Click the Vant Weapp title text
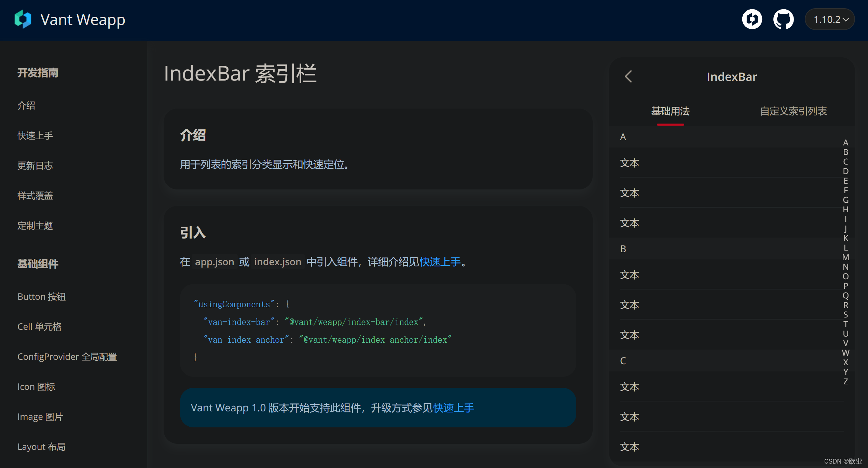Image resolution: width=868 pixels, height=468 pixels. coord(83,20)
